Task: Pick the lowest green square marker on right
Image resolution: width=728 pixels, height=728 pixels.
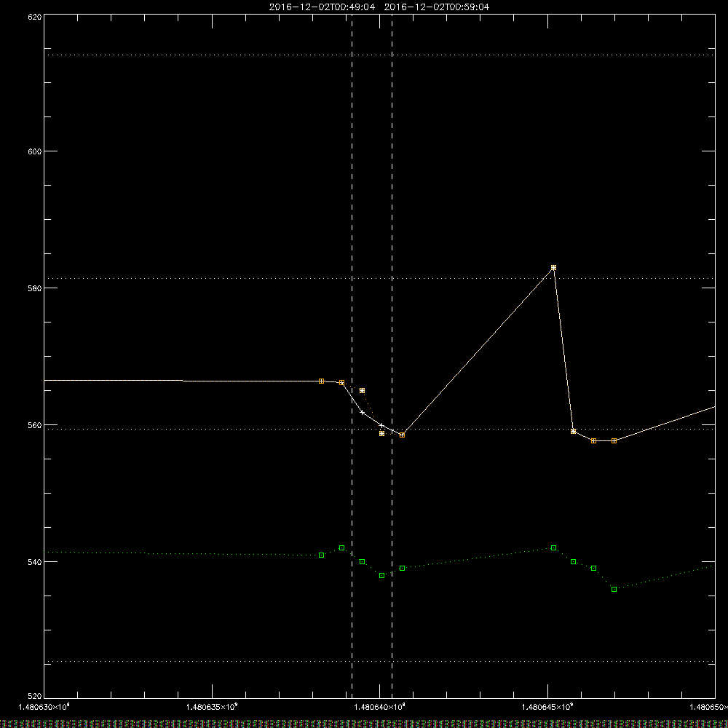Action: point(614,589)
